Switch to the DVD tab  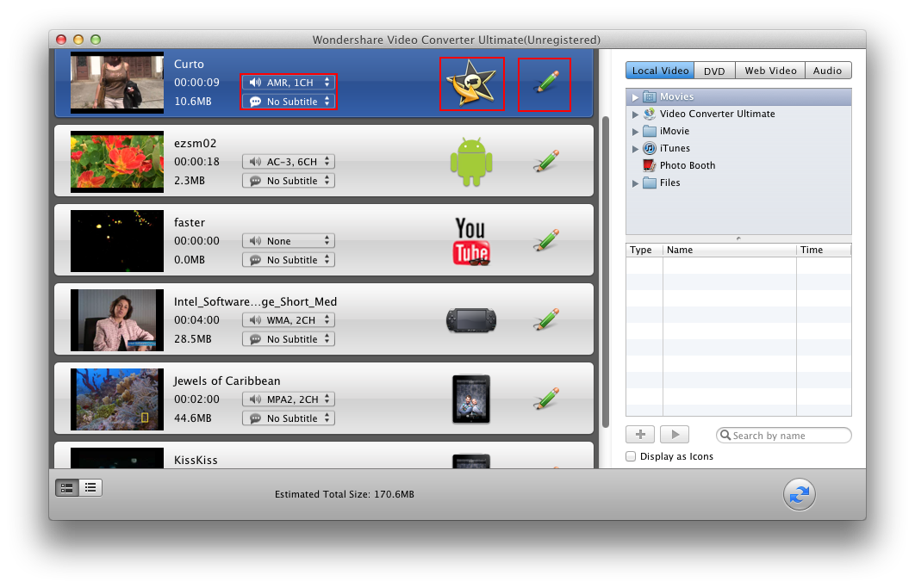713,71
